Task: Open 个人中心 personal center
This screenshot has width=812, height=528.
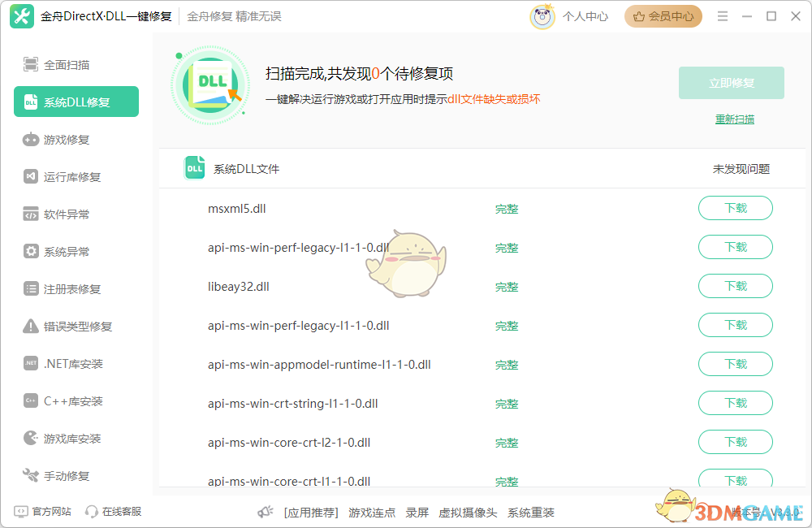Action: 585,16
